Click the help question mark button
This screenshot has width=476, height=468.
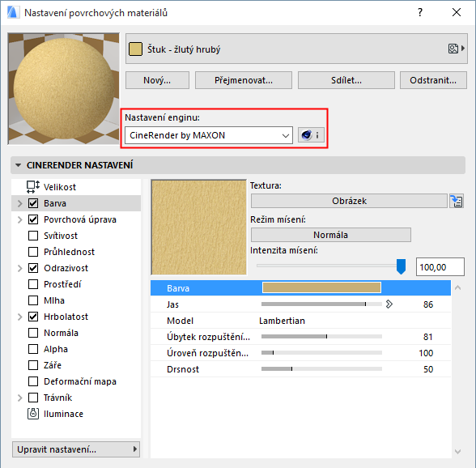click(x=420, y=12)
